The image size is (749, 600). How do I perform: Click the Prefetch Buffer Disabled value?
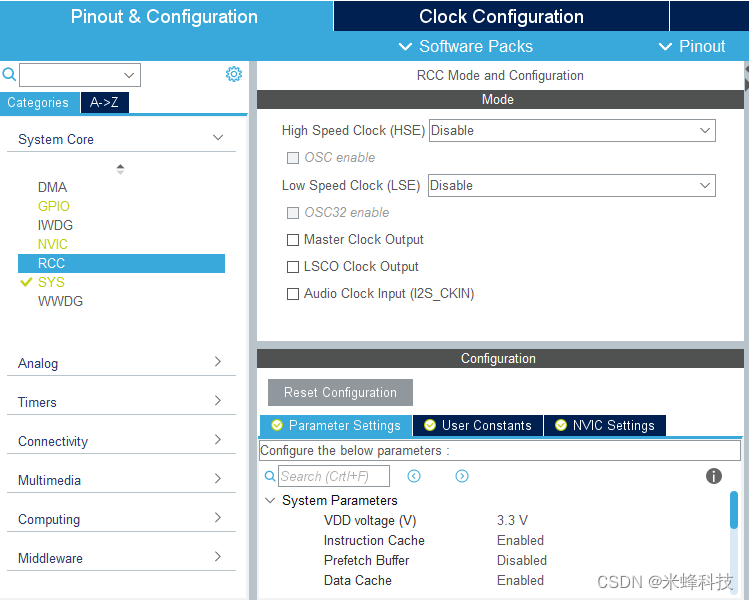[522, 560]
